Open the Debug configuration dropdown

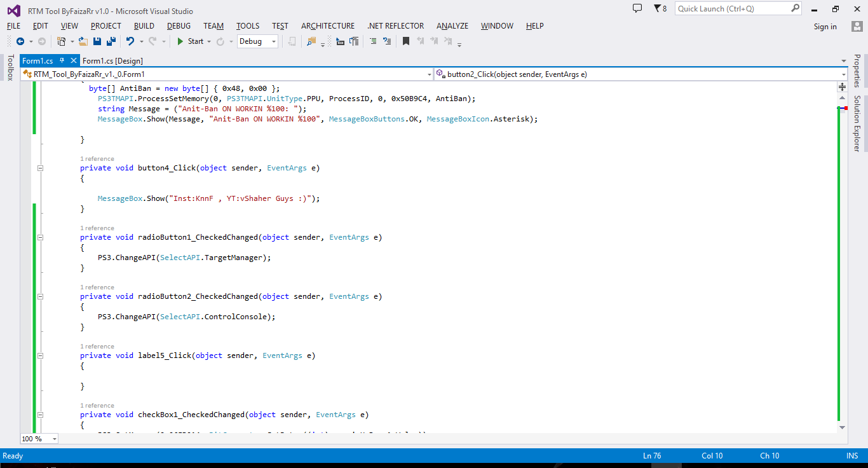274,41
